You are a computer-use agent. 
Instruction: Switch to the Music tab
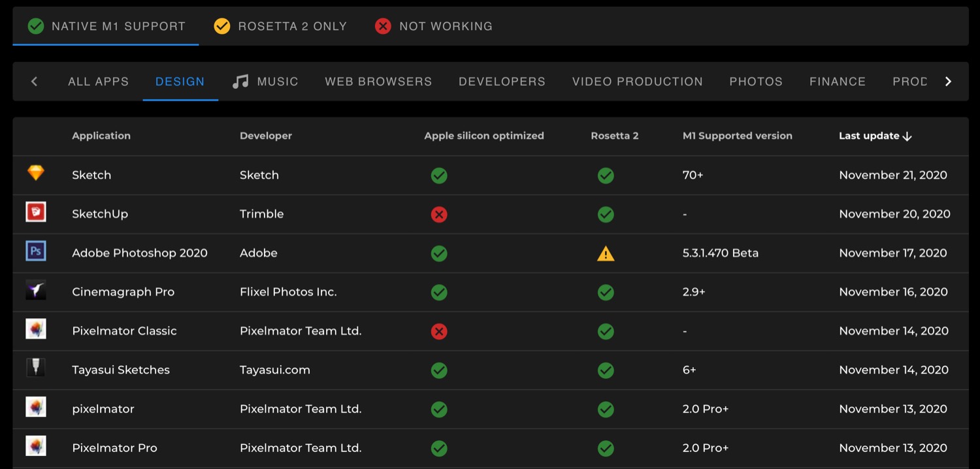(265, 82)
